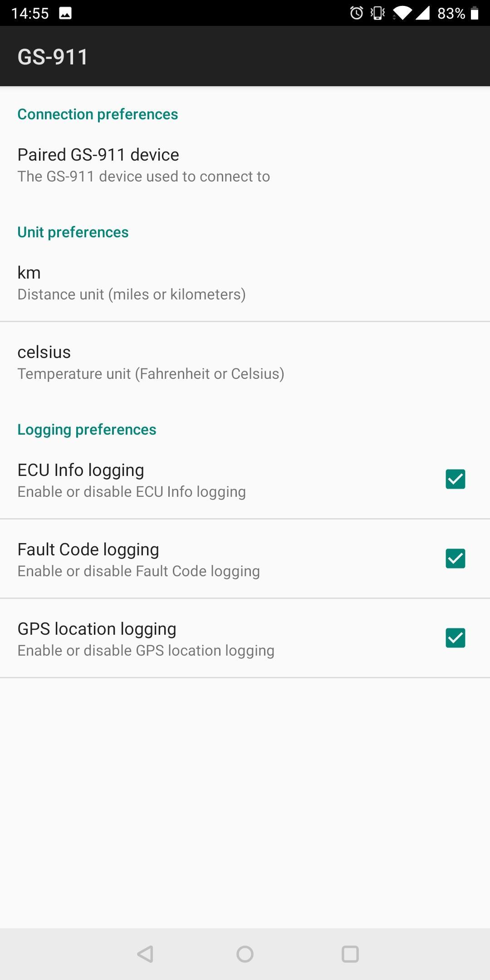This screenshot has height=980, width=490.
Task: Tap the image notification icon
Action: pyautogui.click(x=65, y=13)
